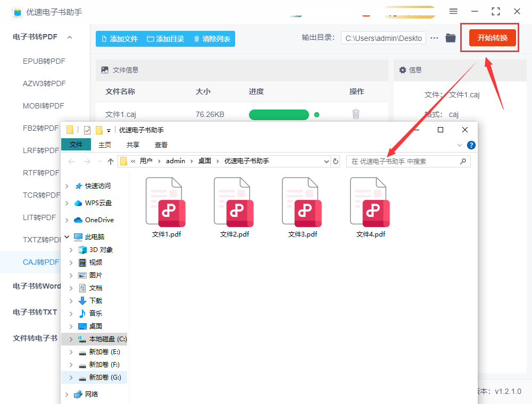
Task: Click the 下载 download arrow icon
Action: (82, 301)
